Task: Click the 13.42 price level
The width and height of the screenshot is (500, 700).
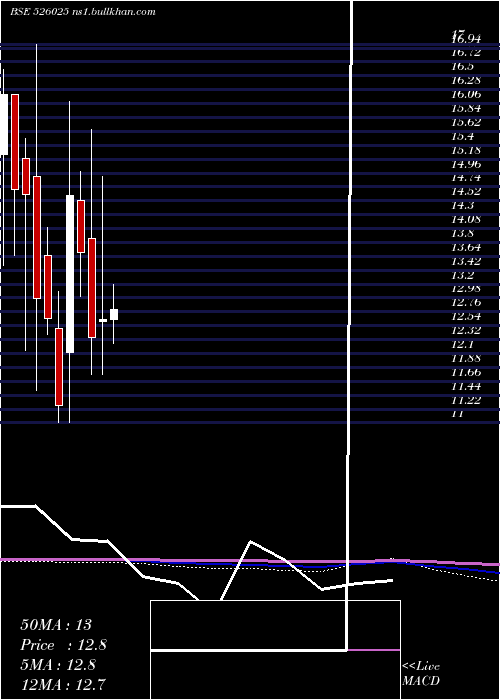Action: tap(466, 261)
